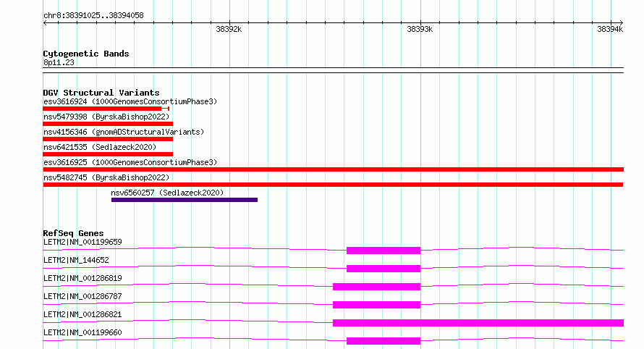The width and height of the screenshot is (644, 349).
Task: Click the 8p11.23 cytogenetic band bar
Action: click(x=334, y=70)
